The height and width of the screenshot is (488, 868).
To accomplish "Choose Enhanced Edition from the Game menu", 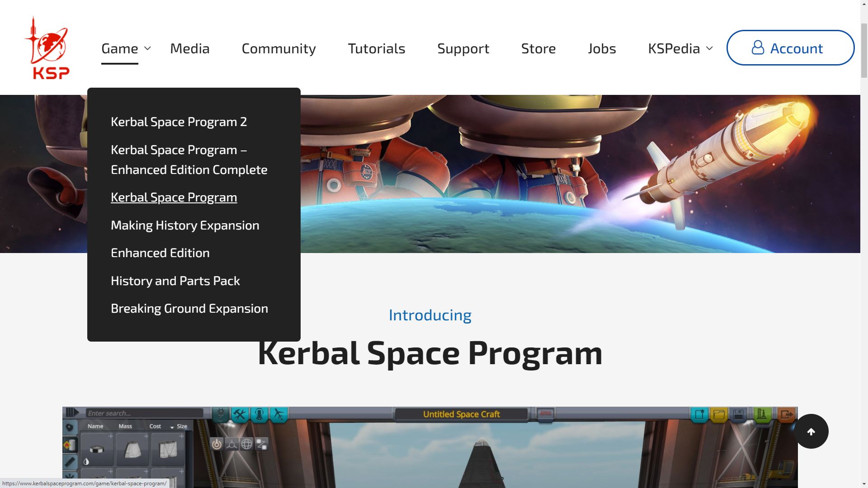I will click(160, 253).
